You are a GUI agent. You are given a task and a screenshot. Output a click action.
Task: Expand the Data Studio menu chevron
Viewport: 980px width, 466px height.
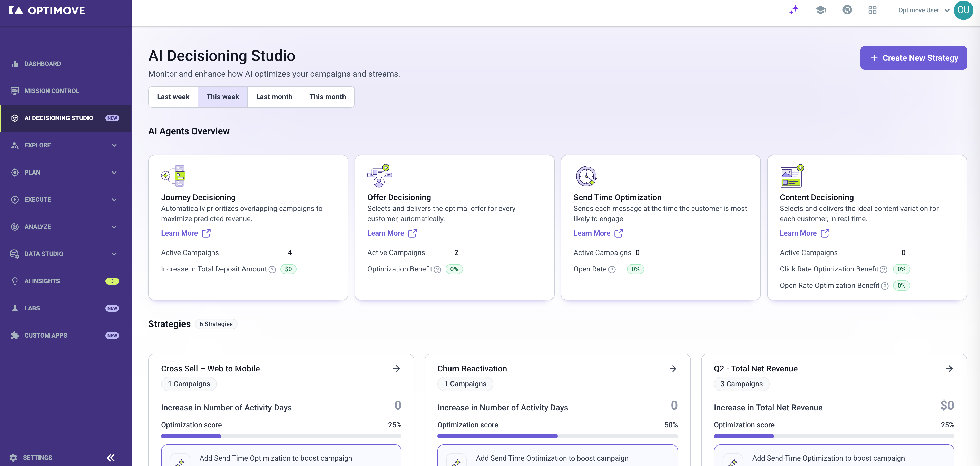pyautogui.click(x=114, y=254)
